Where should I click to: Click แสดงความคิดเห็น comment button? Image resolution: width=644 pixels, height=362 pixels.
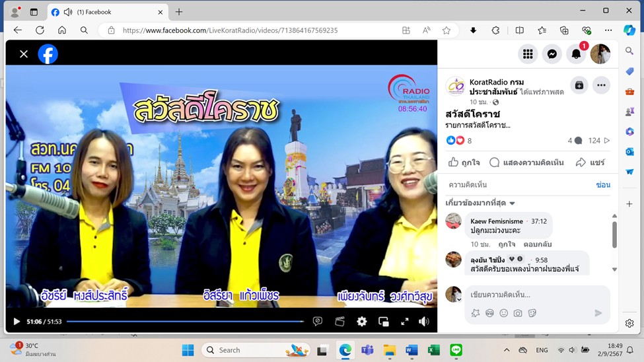[x=527, y=163]
